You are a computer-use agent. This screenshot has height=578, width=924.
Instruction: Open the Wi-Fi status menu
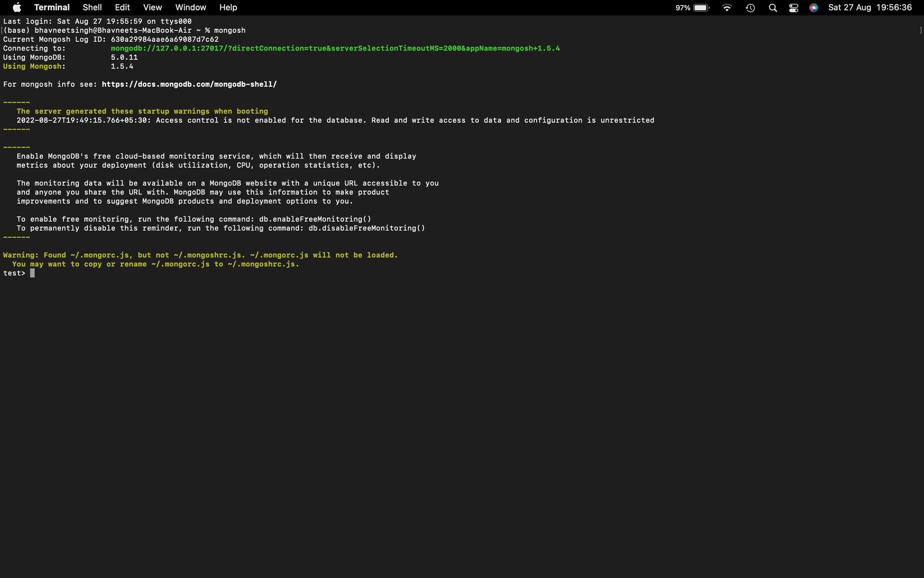(727, 8)
